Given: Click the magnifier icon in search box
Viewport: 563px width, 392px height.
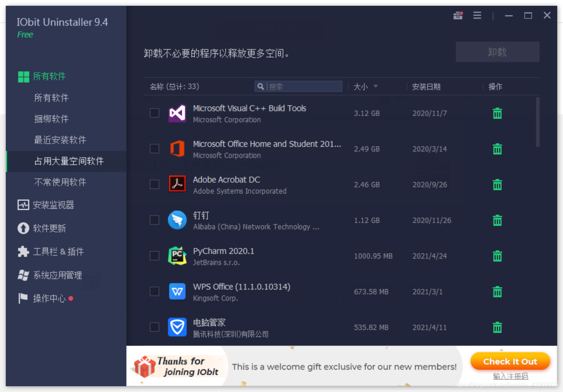Looking at the screenshot, I should [x=261, y=87].
